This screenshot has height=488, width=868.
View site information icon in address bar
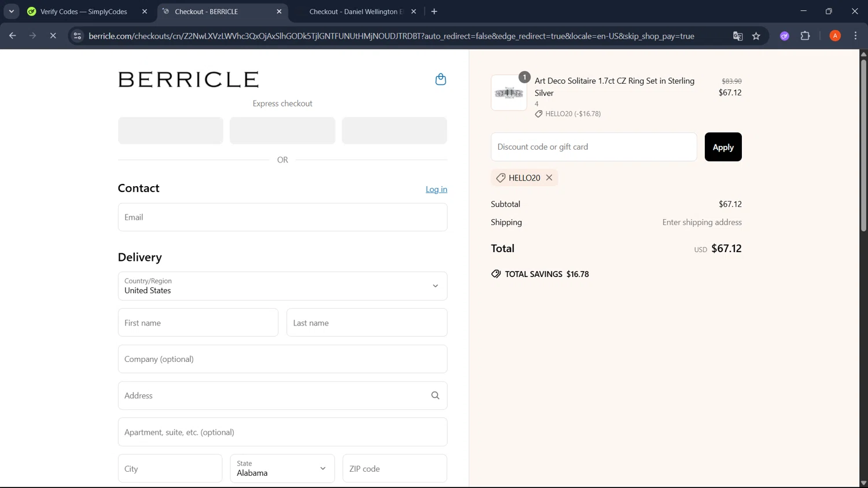[77, 36]
